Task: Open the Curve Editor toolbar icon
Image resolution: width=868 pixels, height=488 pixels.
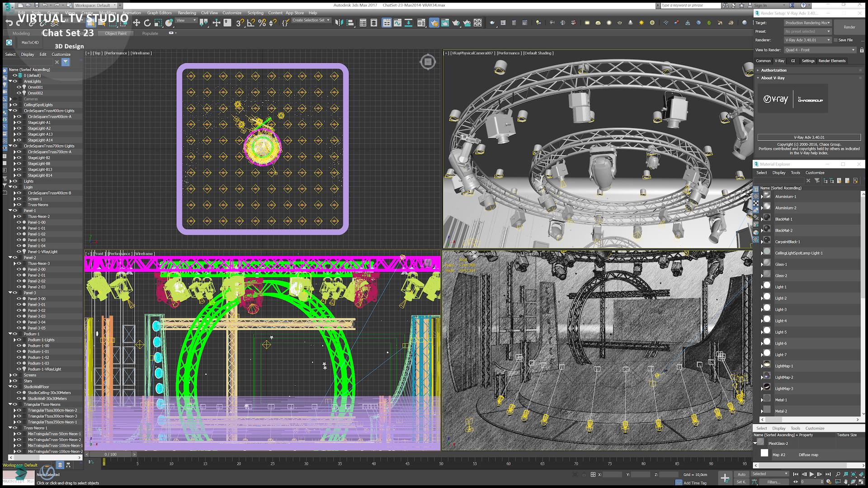Action: (x=397, y=23)
